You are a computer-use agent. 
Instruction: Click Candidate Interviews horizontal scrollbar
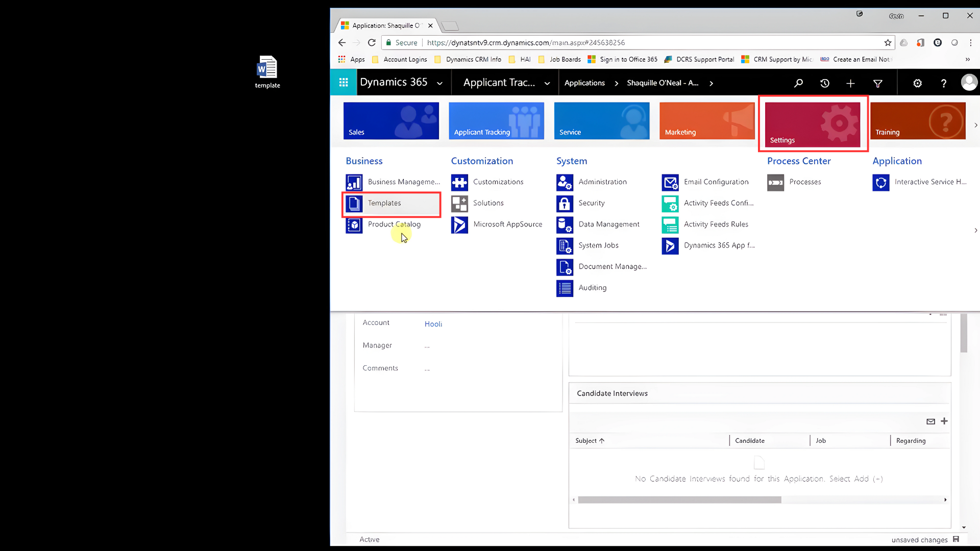tap(679, 500)
